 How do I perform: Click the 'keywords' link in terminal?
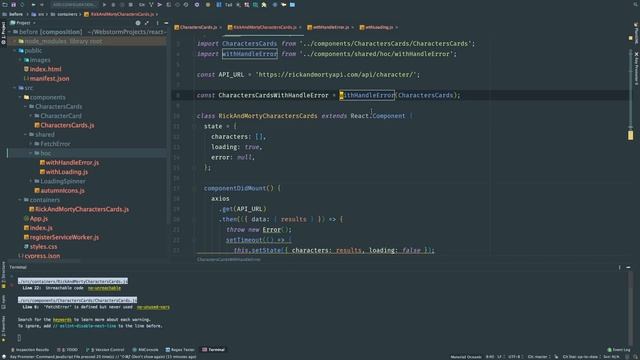(x=62, y=320)
